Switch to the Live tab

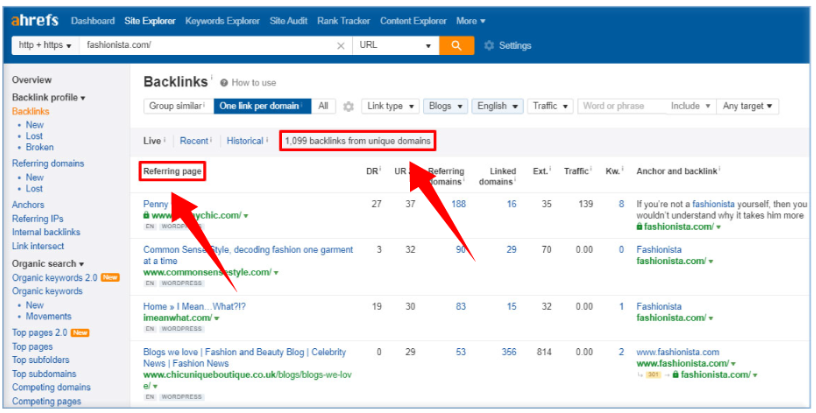[154, 141]
